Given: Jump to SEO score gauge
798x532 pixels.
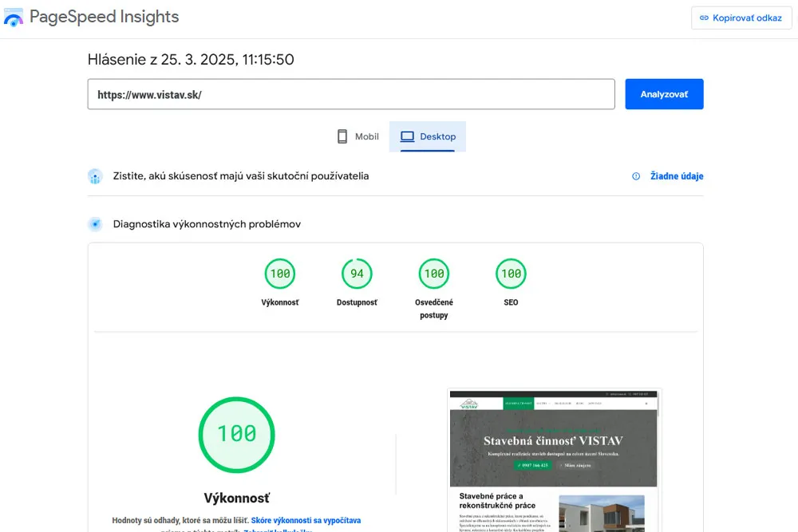Looking at the screenshot, I should click(511, 274).
